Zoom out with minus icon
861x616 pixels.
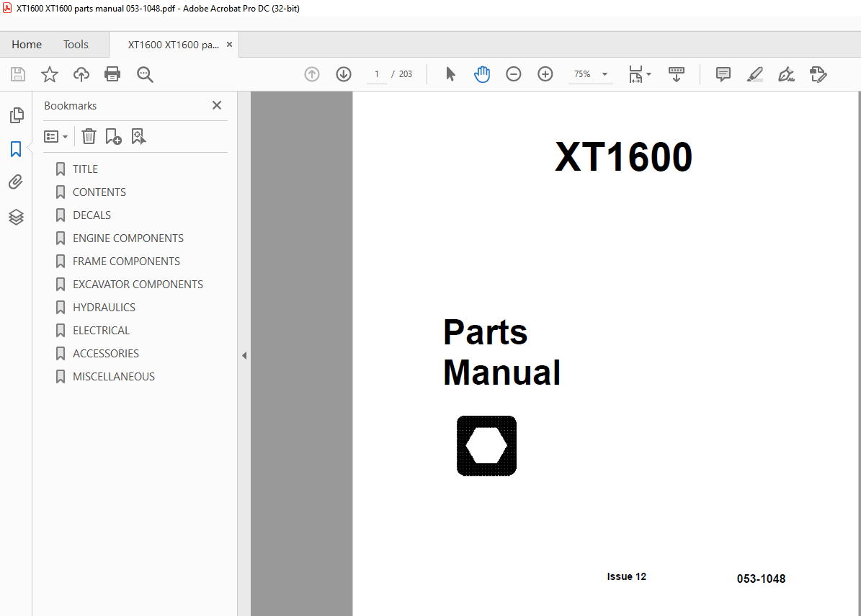(514, 74)
